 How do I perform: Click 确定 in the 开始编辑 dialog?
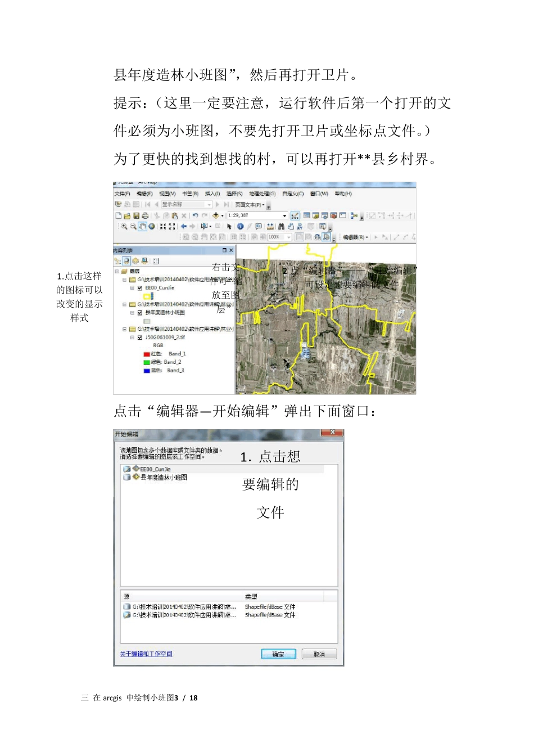278,654
